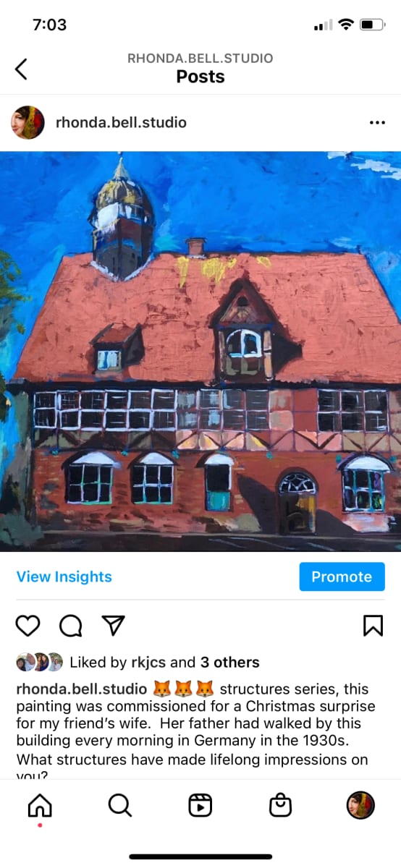Viewport: 401px width, 868px height.
Task: Open View Insights link
Action: (x=64, y=576)
